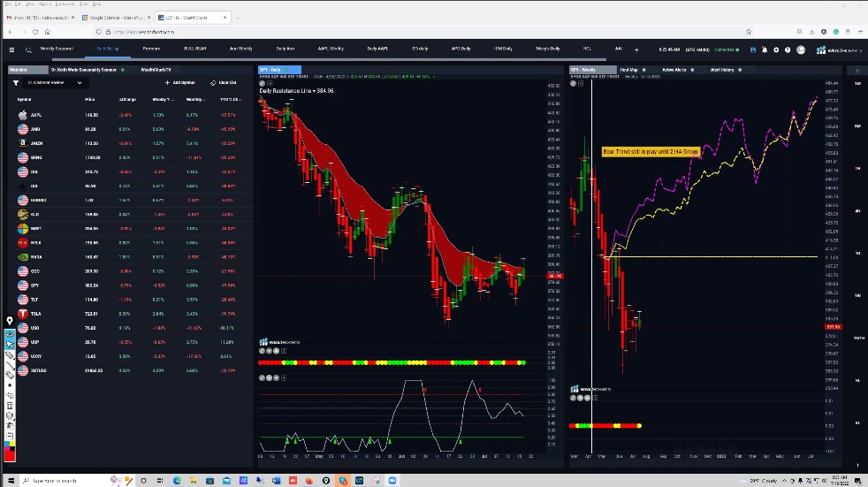The image size is (868, 487).
Task: Open the user profile avatar
Action: point(801,49)
